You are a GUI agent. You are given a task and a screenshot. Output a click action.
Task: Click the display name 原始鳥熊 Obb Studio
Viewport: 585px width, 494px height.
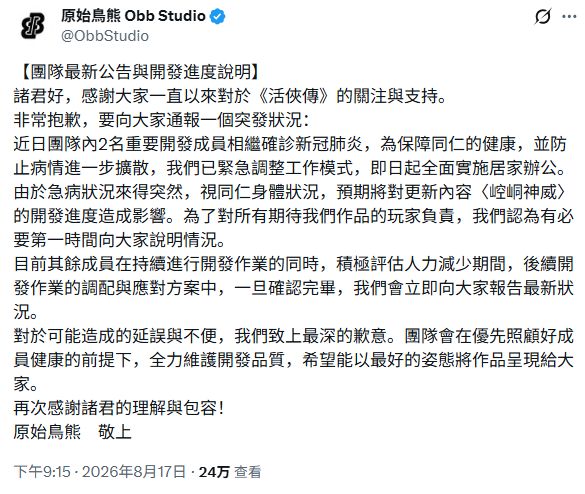tap(133, 16)
